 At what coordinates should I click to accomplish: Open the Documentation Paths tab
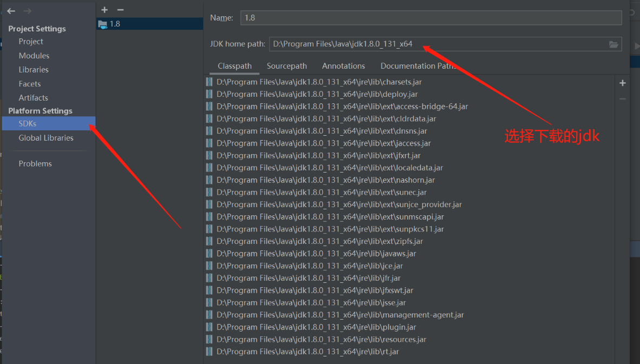point(419,66)
